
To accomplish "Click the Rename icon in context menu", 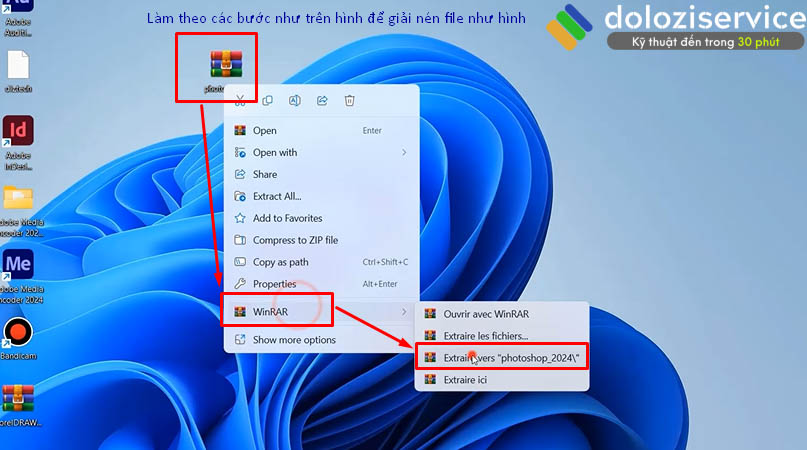I will (x=294, y=100).
